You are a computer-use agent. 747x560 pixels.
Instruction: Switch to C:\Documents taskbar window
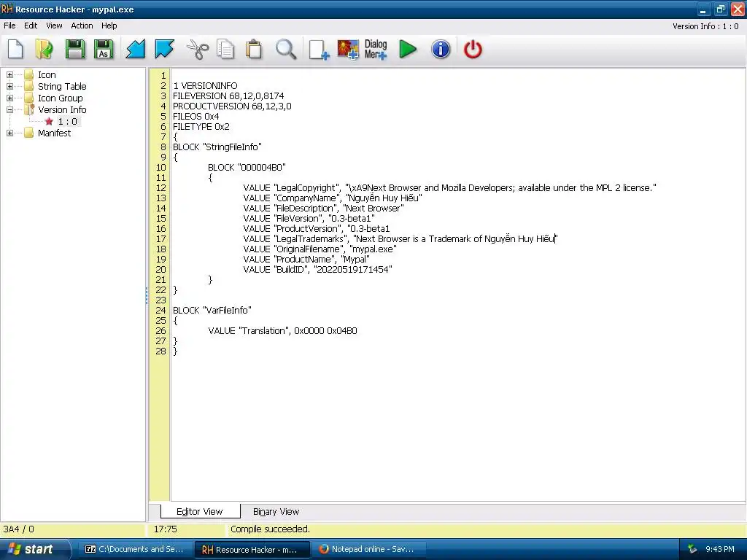(135, 549)
